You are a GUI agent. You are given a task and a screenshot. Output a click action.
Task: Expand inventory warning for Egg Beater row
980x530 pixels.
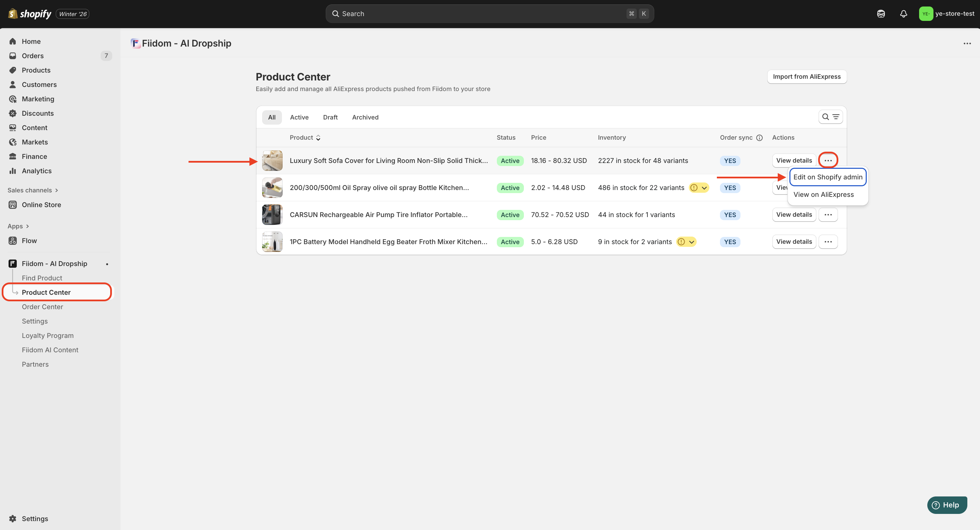(691, 242)
